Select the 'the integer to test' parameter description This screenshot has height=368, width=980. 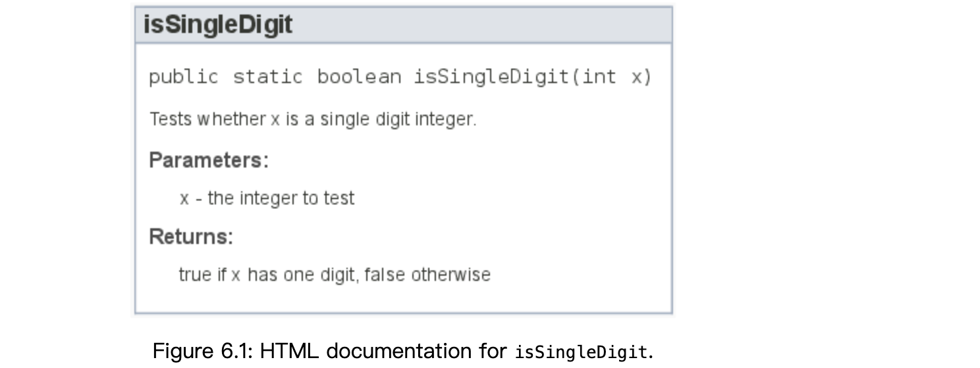(281, 199)
